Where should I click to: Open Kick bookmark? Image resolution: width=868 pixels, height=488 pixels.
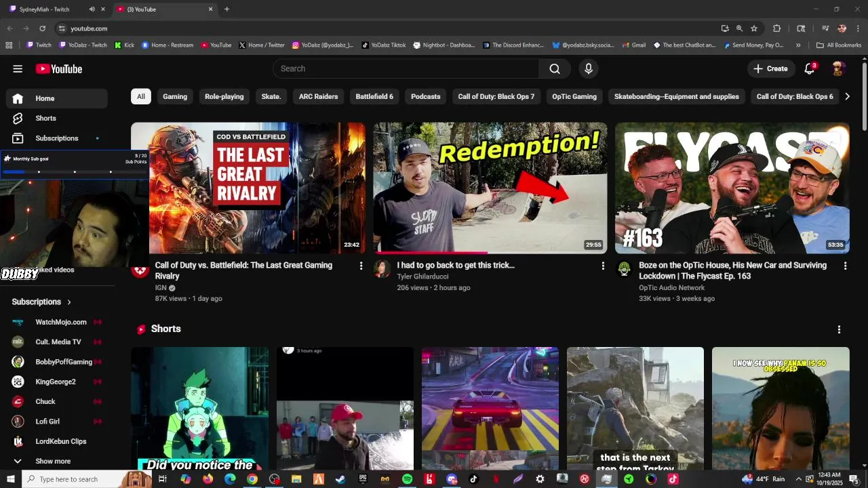(124, 45)
